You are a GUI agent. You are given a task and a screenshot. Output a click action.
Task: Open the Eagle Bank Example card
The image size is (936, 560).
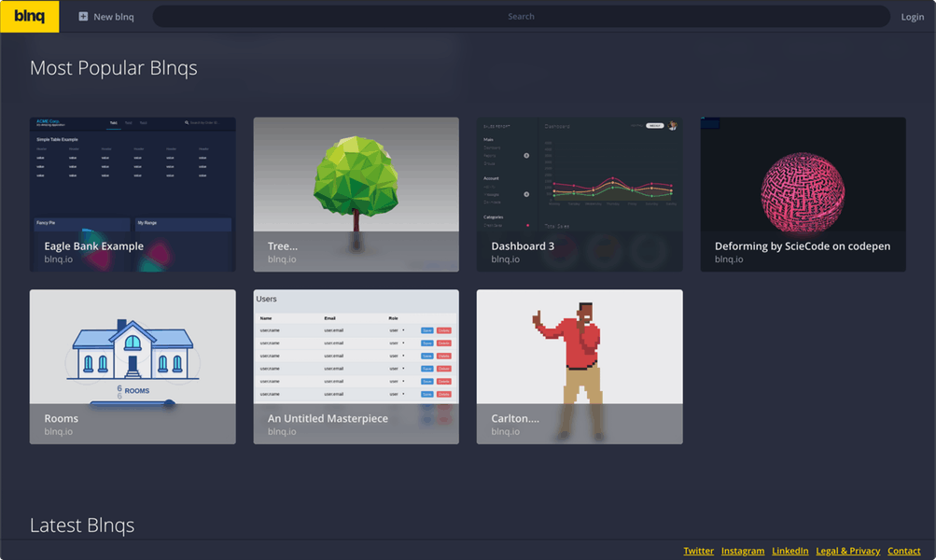(x=133, y=194)
